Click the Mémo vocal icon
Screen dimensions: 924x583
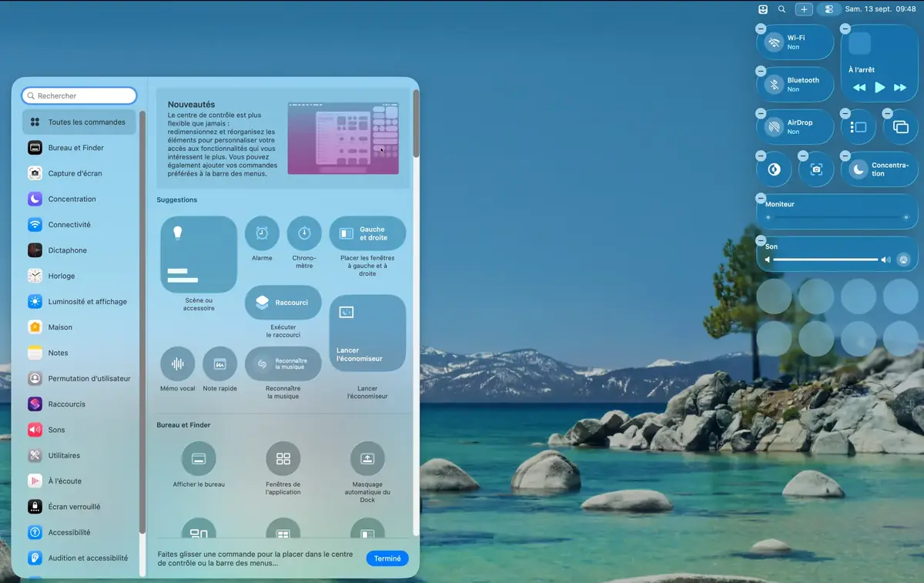(x=177, y=364)
